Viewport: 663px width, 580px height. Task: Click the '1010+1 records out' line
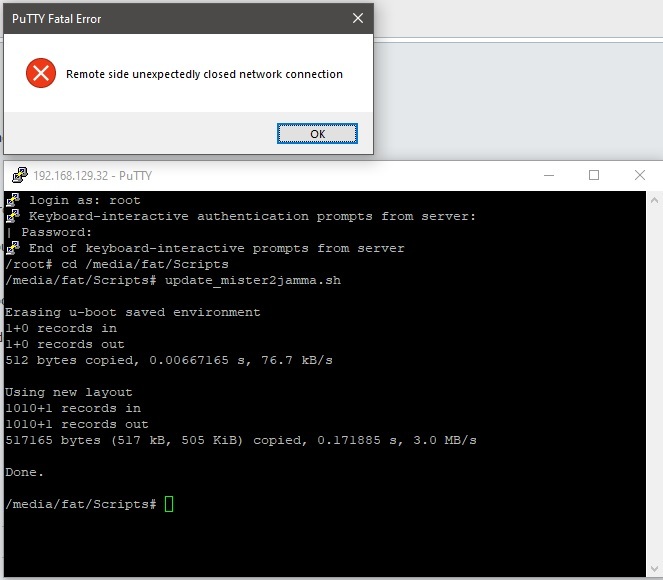click(77, 424)
